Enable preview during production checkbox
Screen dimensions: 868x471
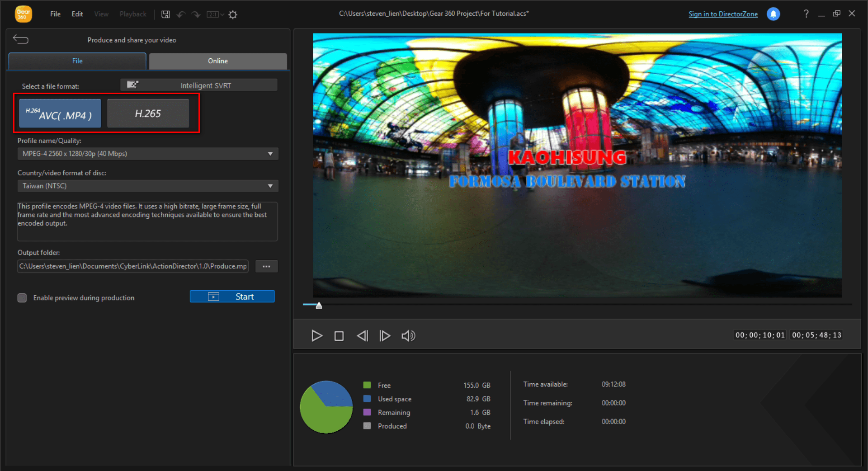pos(22,297)
